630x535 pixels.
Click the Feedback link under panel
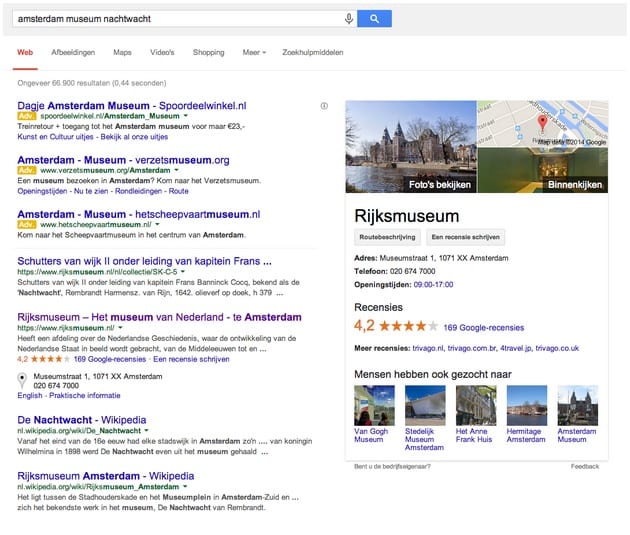tap(585, 466)
